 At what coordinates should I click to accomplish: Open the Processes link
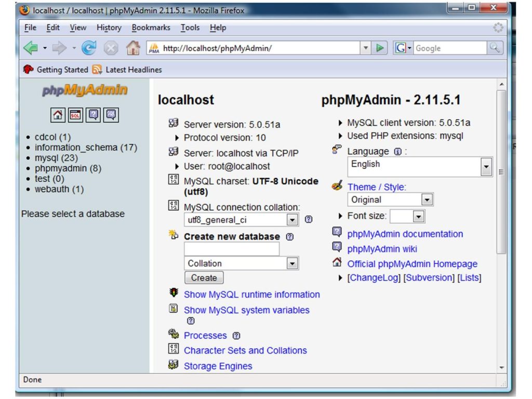point(205,336)
